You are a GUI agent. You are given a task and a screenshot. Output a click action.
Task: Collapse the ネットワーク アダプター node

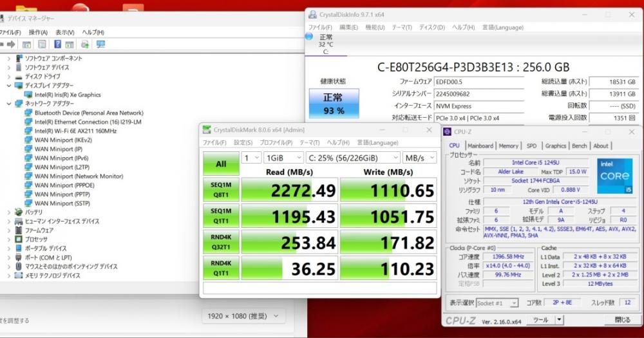pos(9,104)
